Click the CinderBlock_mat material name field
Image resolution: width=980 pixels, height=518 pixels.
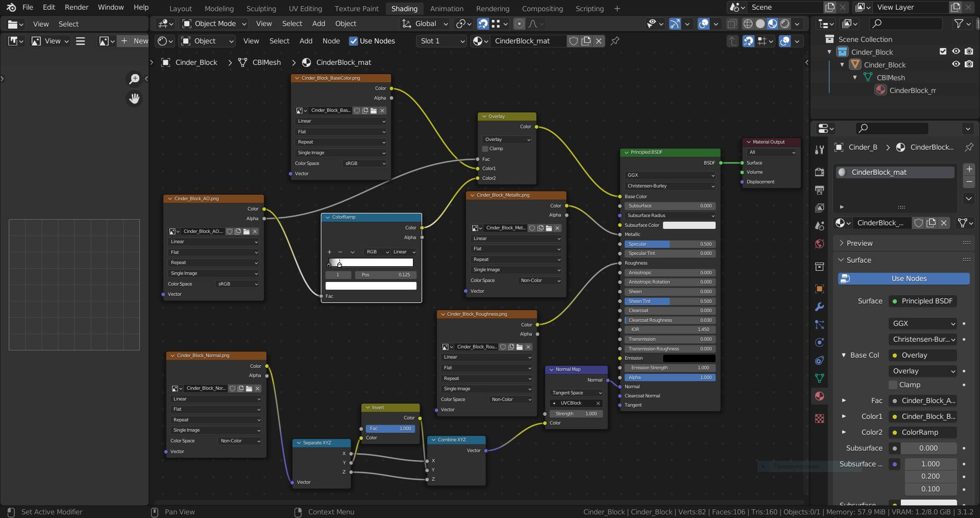click(522, 41)
